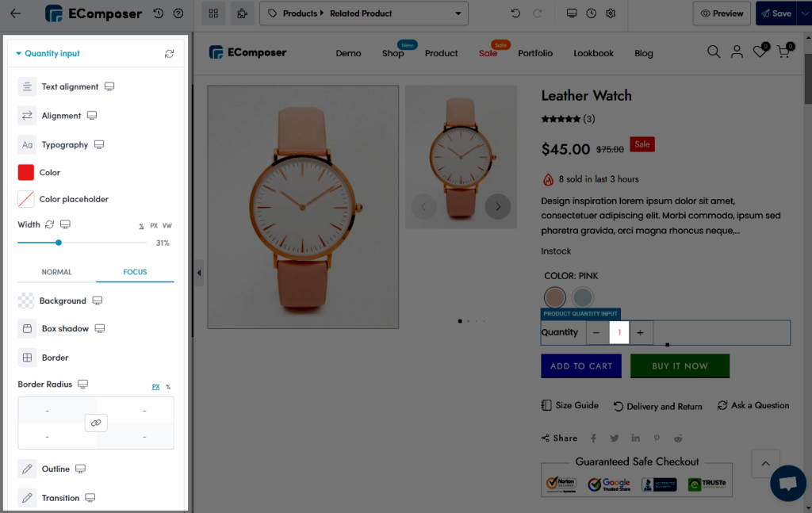Open the Color placeholder swatch

[x=26, y=199]
